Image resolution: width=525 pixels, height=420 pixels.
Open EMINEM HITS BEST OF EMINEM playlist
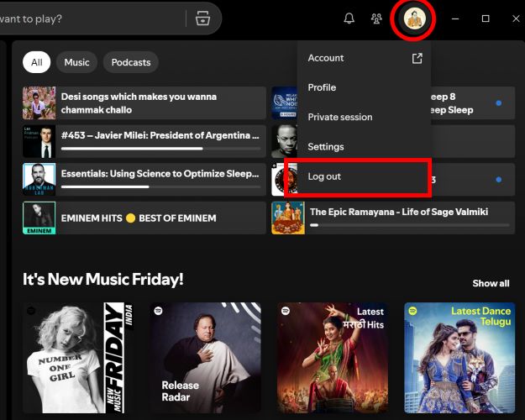pos(144,218)
